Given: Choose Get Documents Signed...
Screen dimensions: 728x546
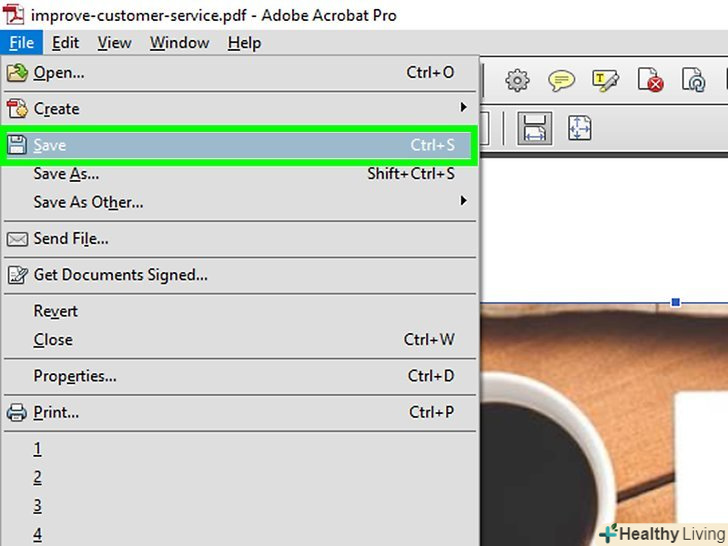Looking at the screenshot, I should (x=240, y=275).
